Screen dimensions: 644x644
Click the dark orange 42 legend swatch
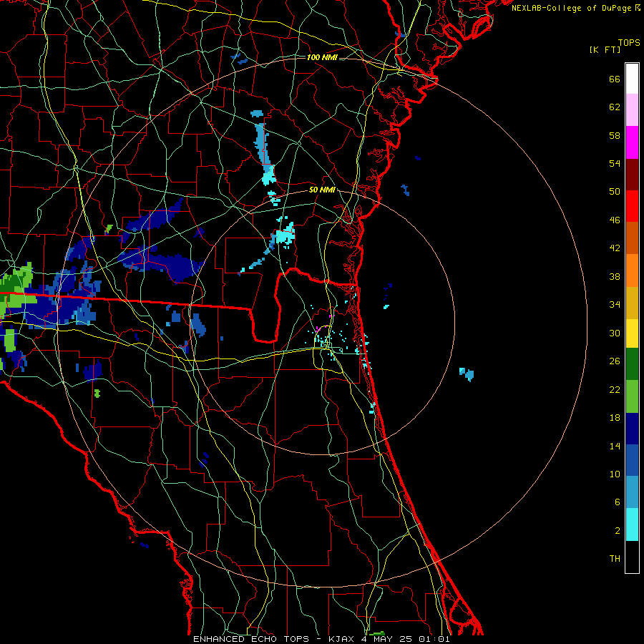point(632,238)
